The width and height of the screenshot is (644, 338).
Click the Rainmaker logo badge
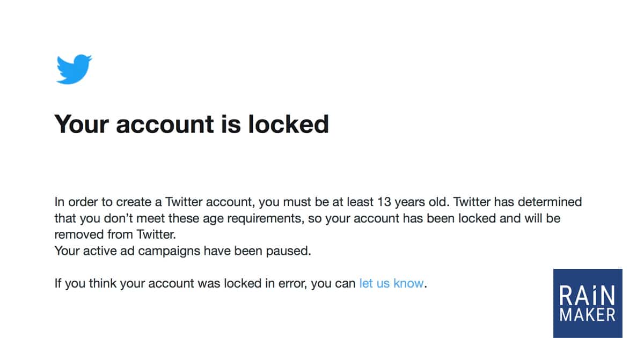coord(588,303)
